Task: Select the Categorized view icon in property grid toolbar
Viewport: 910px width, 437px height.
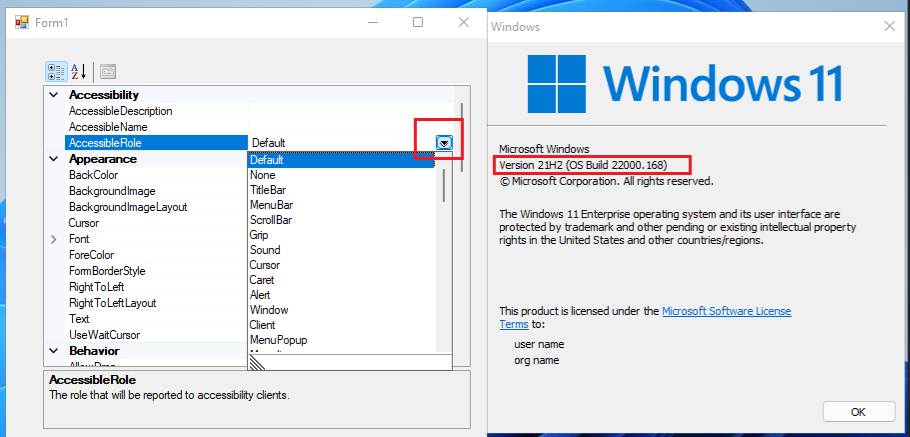Action: [x=56, y=71]
